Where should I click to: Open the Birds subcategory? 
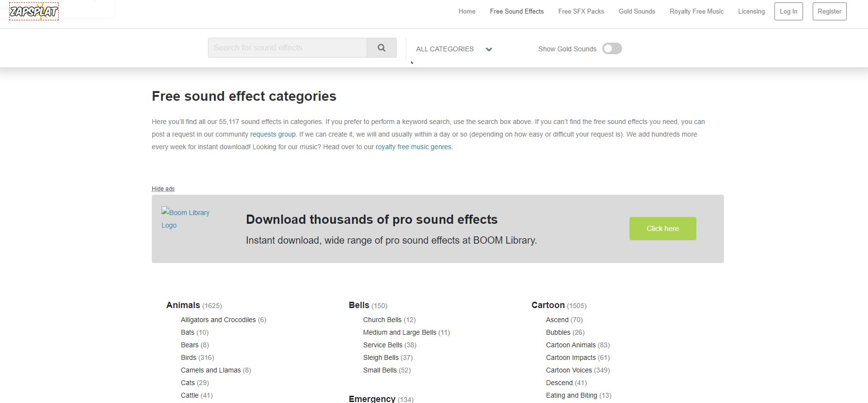[189, 357]
